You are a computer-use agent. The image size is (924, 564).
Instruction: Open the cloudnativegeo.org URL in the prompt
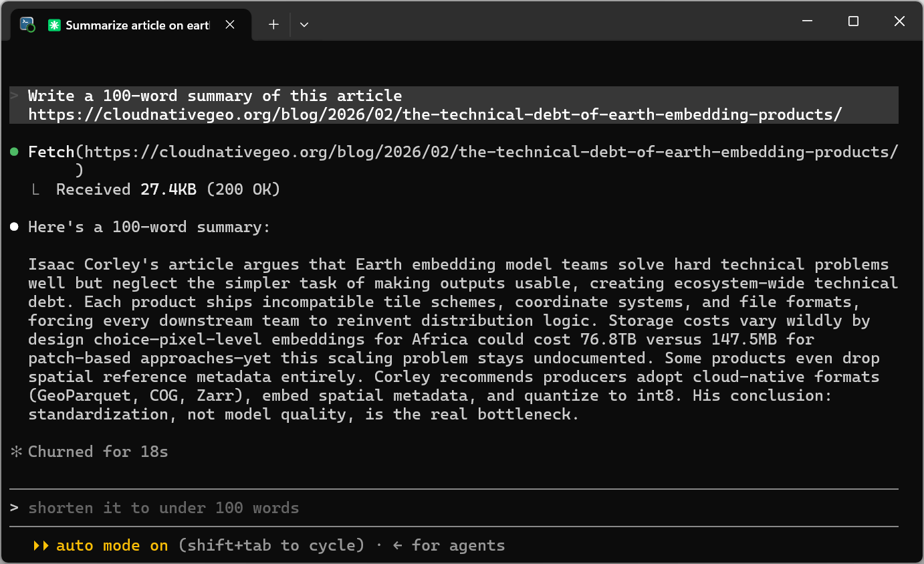click(435, 114)
